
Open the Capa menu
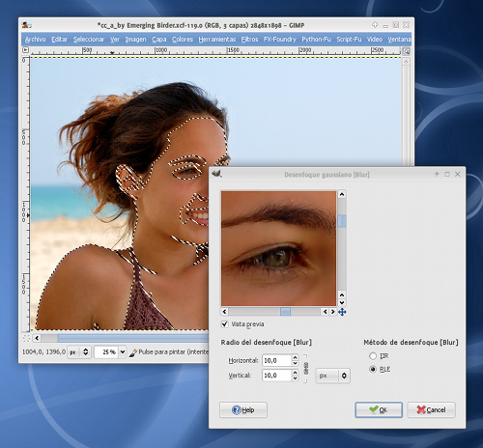coord(159,40)
